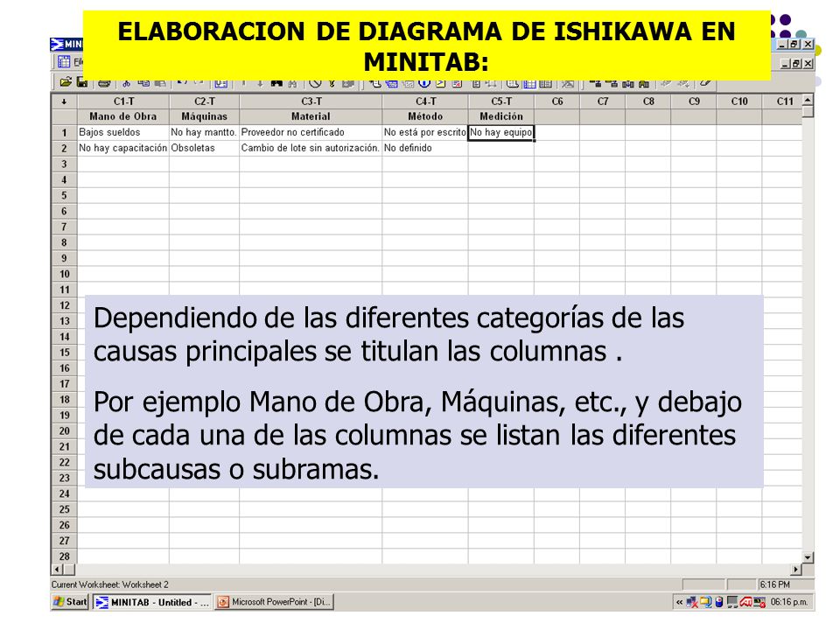Viewport: 840px width, 630px height.
Task: Click the worksheet menu-bar grid icon
Action: tap(64, 61)
